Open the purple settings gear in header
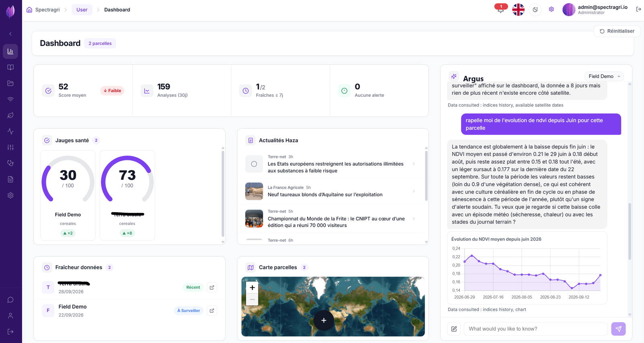644x343 pixels. click(x=551, y=9)
